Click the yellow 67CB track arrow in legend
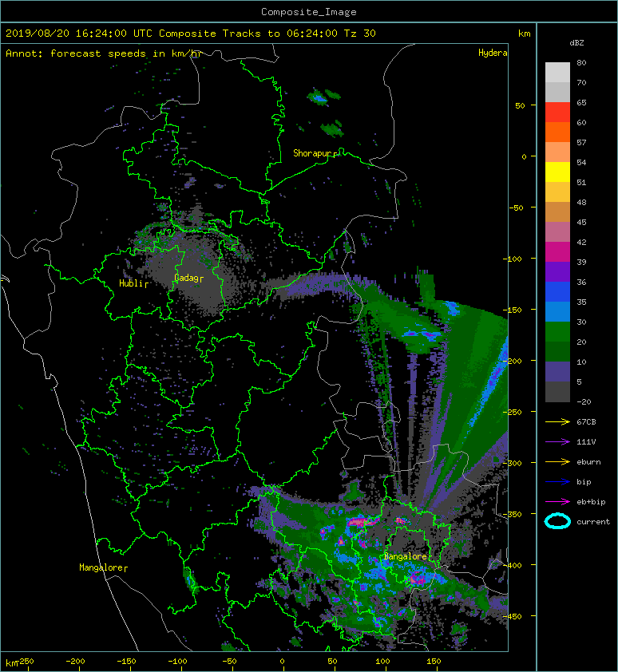618x672 pixels. [x=557, y=422]
